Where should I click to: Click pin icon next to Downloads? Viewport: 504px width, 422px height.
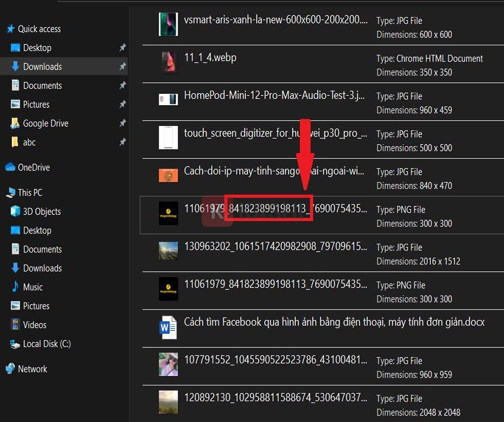click(x=122, y=67)
